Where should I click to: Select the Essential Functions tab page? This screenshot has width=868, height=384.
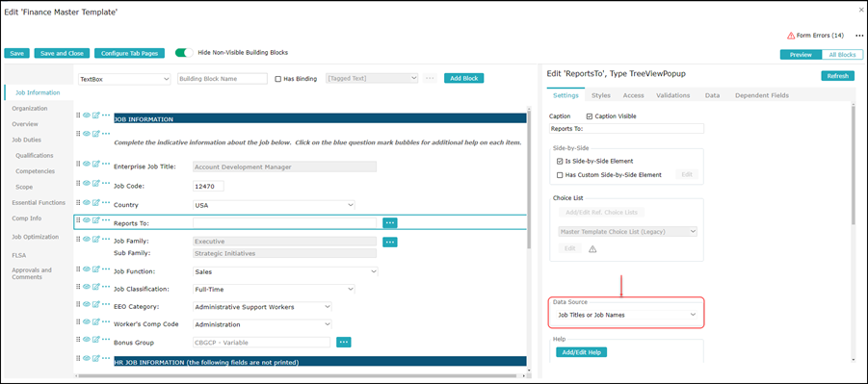(39, 202)
